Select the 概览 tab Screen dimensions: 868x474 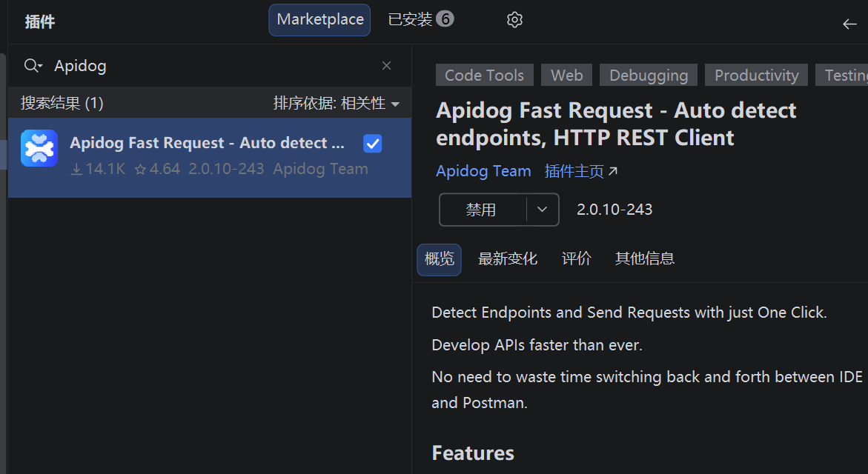pos(439,258)
